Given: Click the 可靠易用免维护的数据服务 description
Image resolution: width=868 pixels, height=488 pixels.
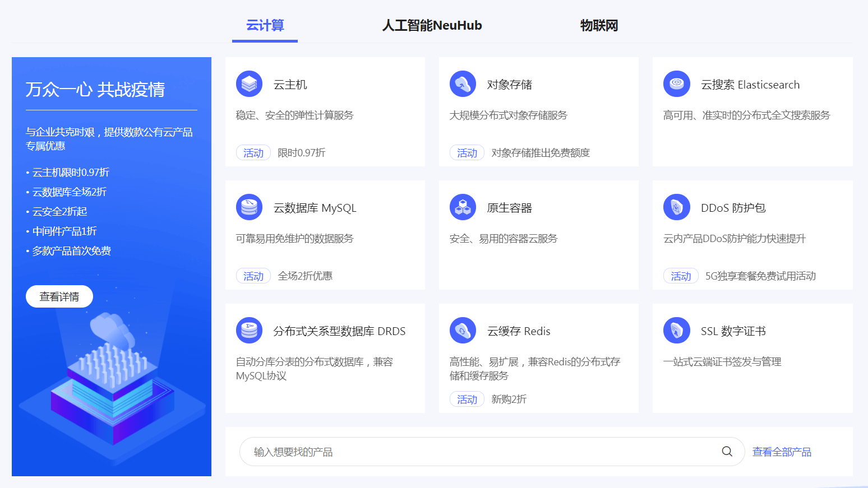Looking at the screenshot, I should (295, 239).
